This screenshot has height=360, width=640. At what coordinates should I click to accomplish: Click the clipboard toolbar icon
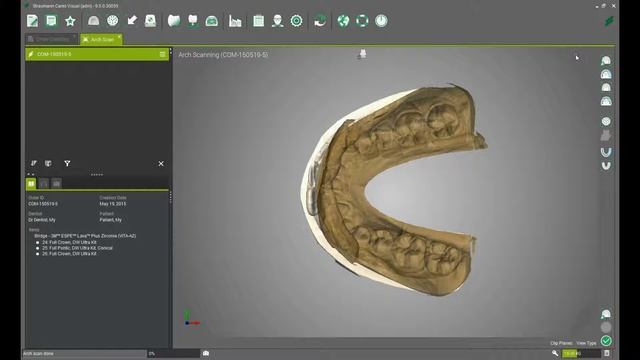[258, 21]
